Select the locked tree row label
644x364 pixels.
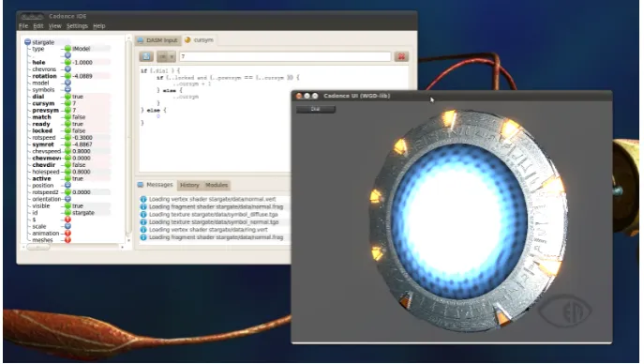tap(42, 130)
